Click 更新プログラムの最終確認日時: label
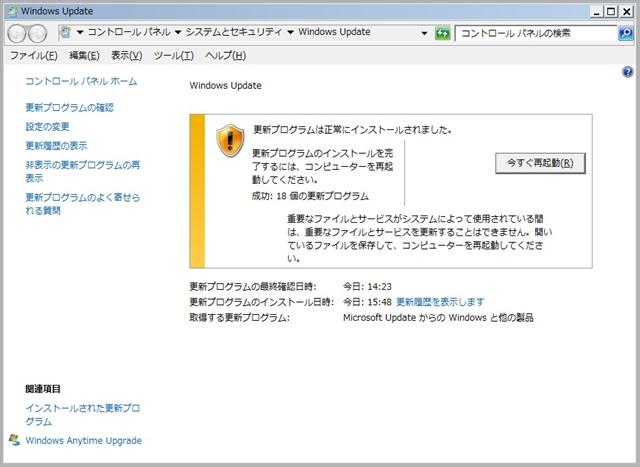 [x=253, y=287]
